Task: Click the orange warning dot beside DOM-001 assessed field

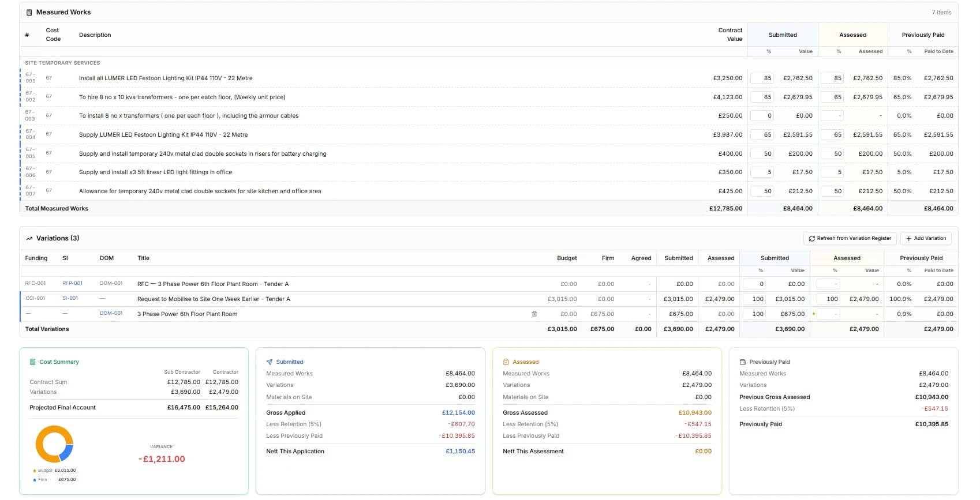Action: (814, 314)
